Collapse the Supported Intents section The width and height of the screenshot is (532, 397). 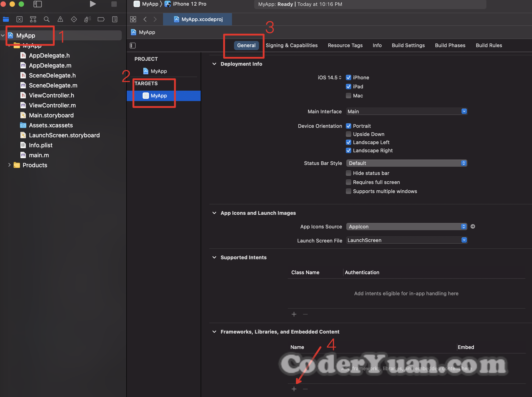(x=214, y=257)
